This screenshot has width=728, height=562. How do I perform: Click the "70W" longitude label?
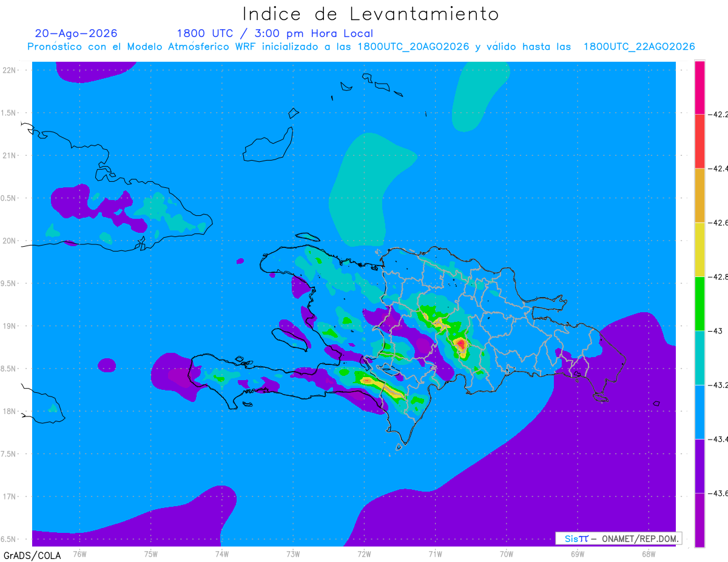tap(507, 554)
